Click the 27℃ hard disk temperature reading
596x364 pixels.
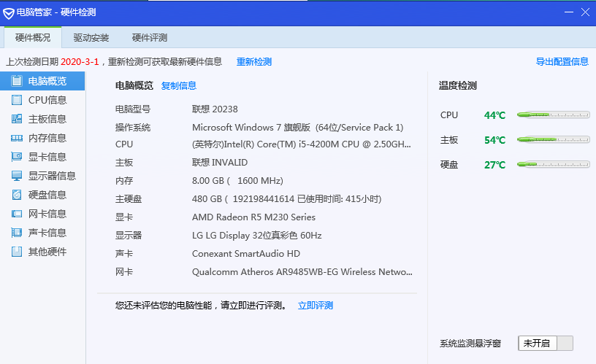pyautogui.click(x=495, y=165)
